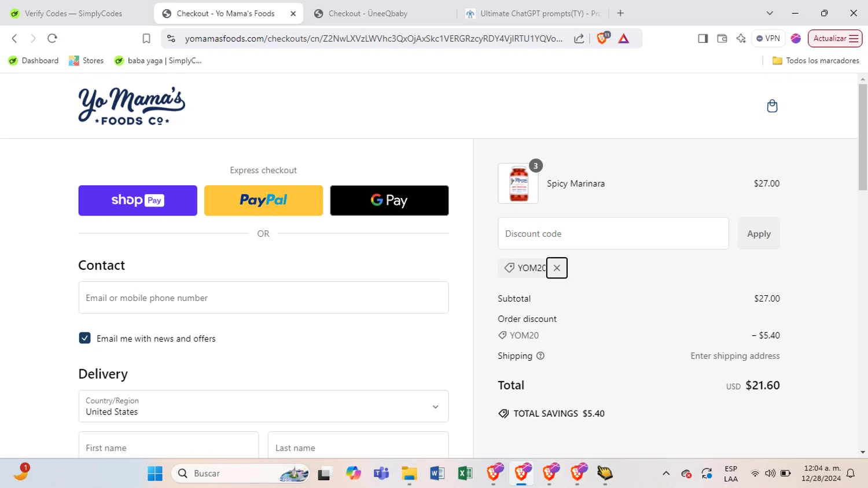Viewport: 868px width, 488px height.
Task: Open Brave Rewards triangle icon
Action: click(x=623, y=38)
